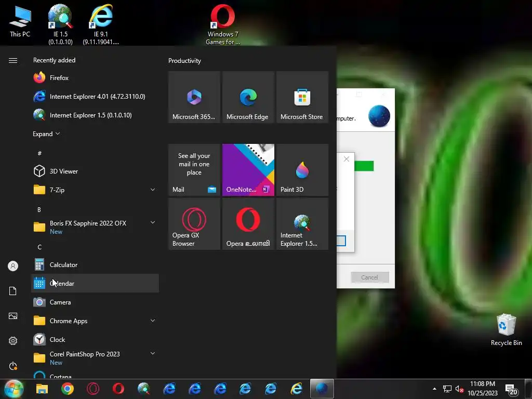Jump to letter B section header
This screenshot has height=399, width=532.
(39, 210)
